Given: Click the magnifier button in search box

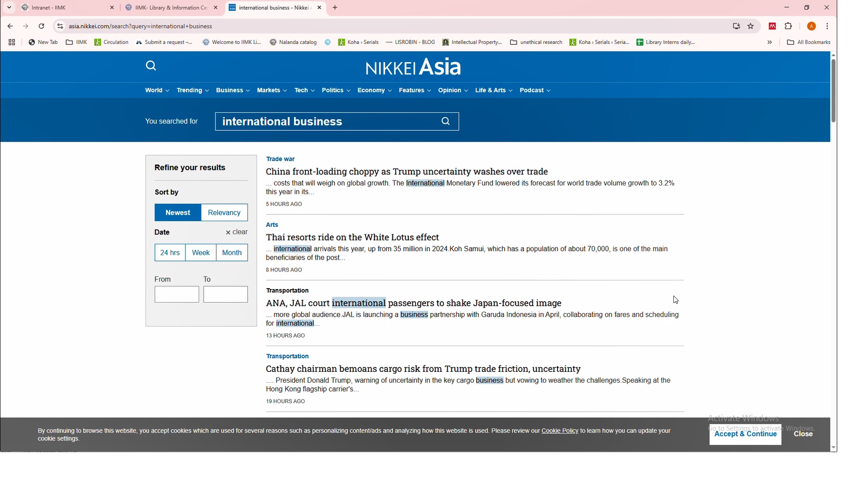Looking at the screenshot, I should [x=446, y=122].
